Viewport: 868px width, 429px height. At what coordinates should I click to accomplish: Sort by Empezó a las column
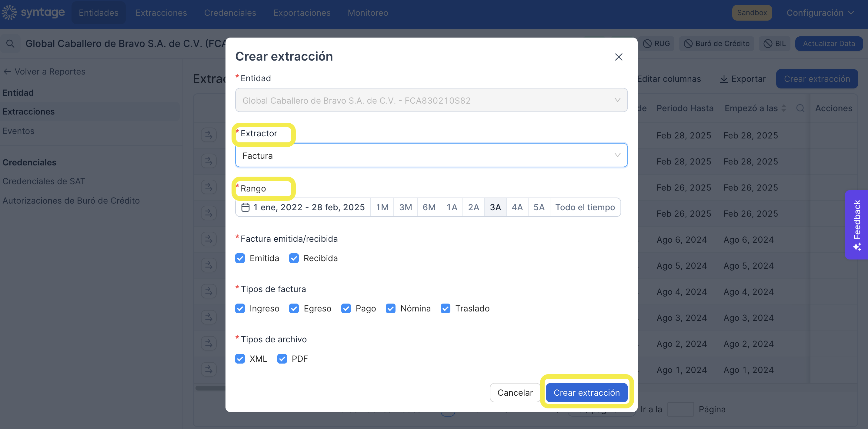coord(784,108)
